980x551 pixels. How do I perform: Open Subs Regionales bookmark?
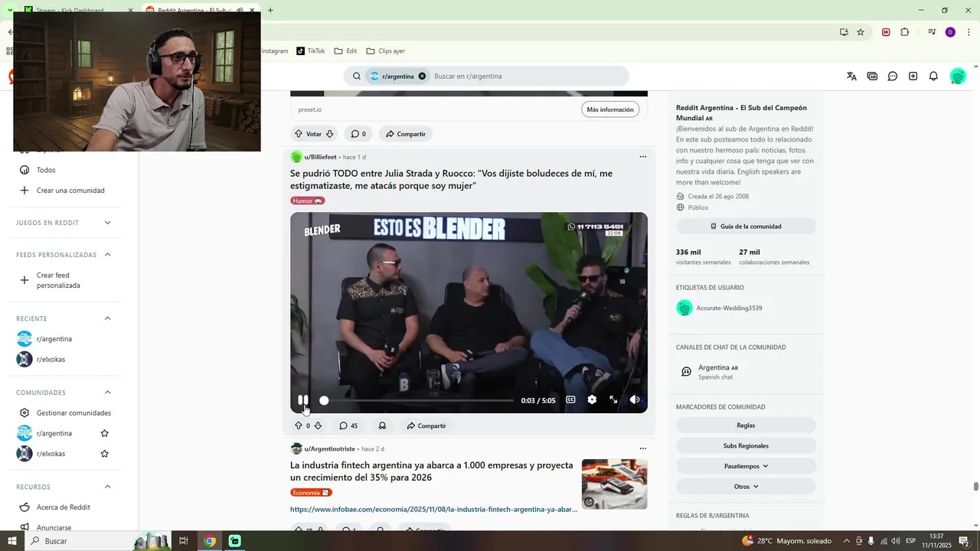point(746,446)
